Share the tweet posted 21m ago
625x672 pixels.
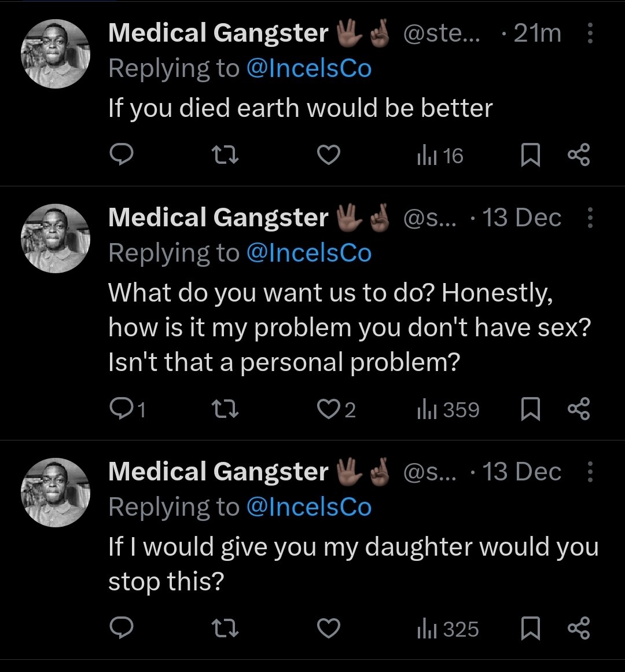tap(578, 155)
